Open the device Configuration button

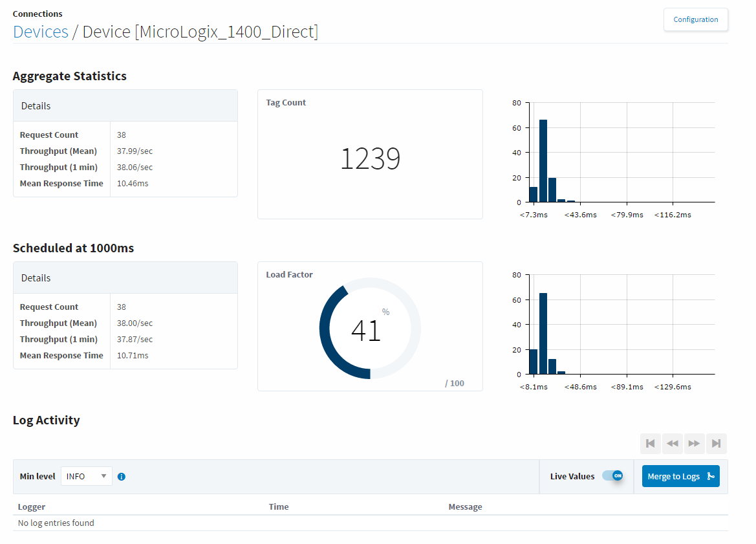click(x=695, y=19)
